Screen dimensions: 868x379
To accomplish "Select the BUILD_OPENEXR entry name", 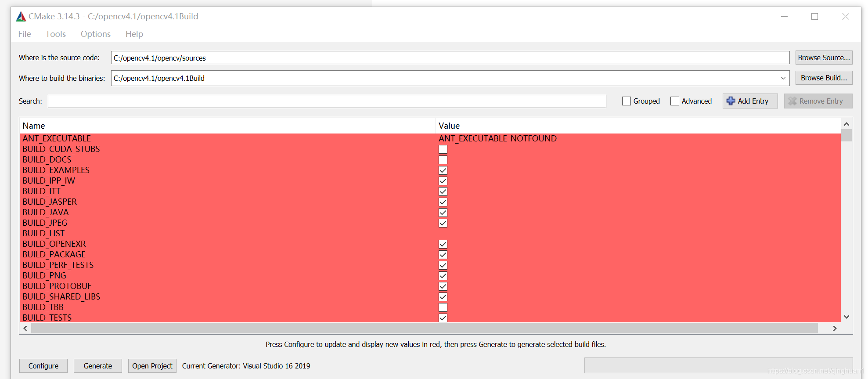I will tap(54, 244).
